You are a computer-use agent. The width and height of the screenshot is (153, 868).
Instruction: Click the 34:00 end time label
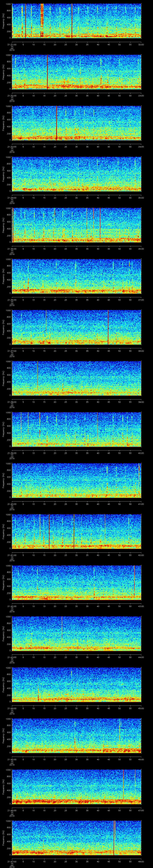point(141,147)
